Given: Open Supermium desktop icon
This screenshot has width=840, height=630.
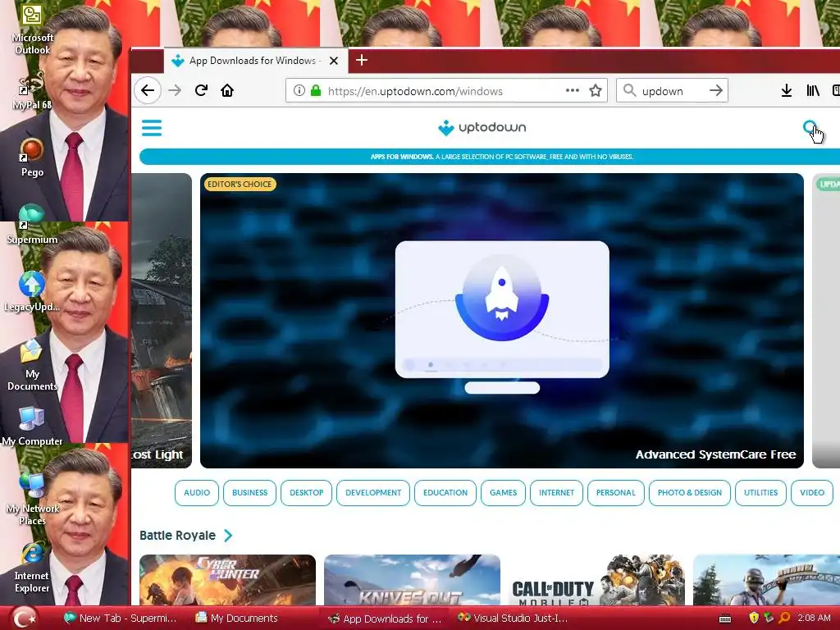Looking at the screenshot, I should [x=32, y=225].
